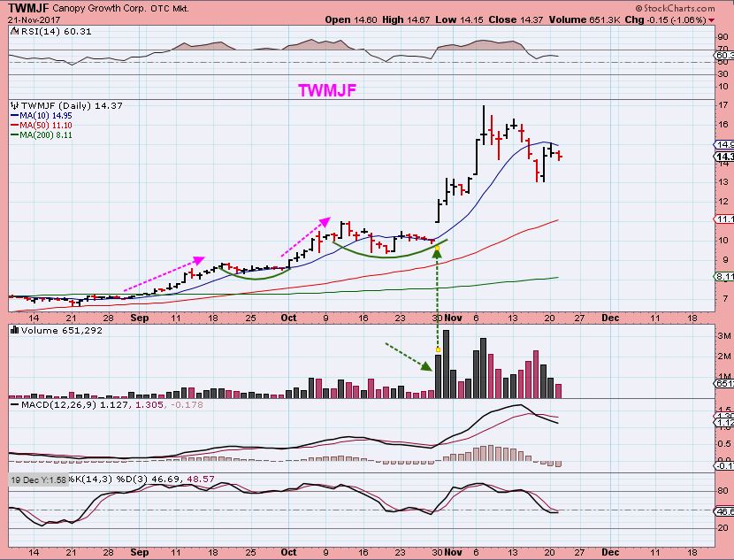Click the black line marker before MACD(12,26,9)
This screenshot has height=560, width=734.
(x=15, y=404)
